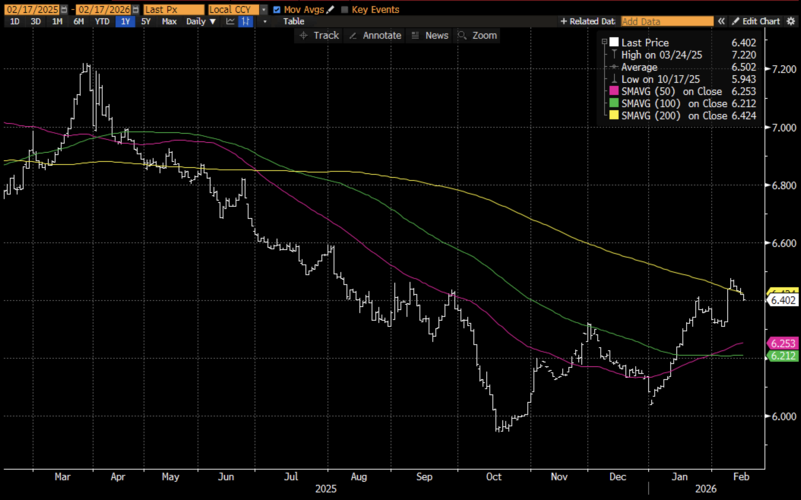Screen dimensions: 801x500
Task: Click the Mov Avgs pencil edit icon
Action: (330, 9)
